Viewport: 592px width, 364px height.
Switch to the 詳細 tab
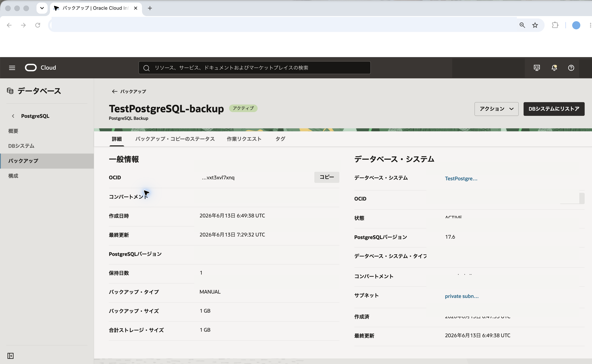(x=117, y=139)
